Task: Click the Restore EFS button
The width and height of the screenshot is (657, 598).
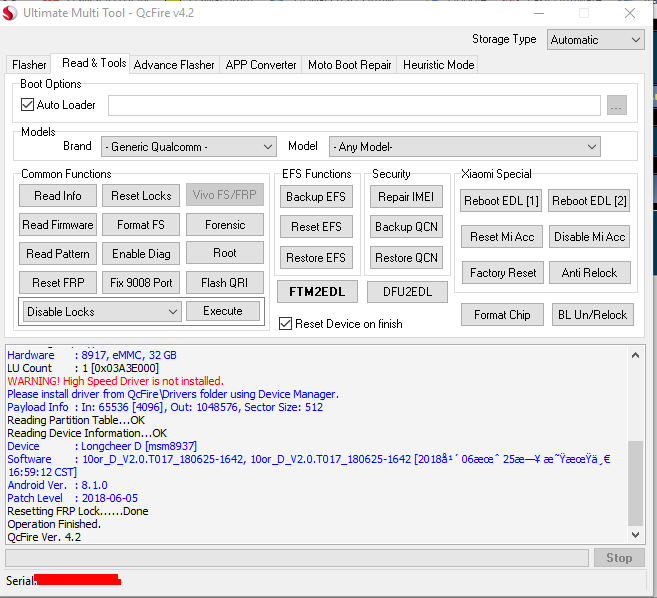Action: pos(316,257)
